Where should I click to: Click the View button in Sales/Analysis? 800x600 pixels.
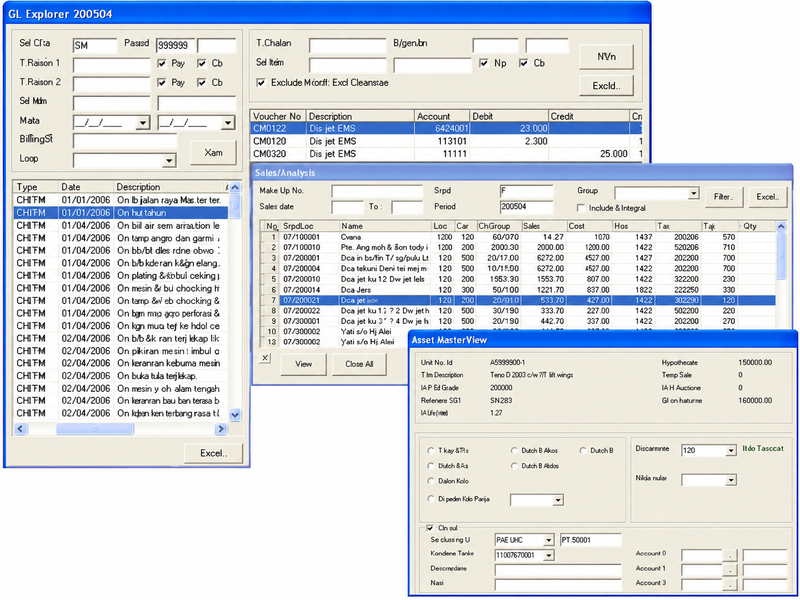[304, 364]
